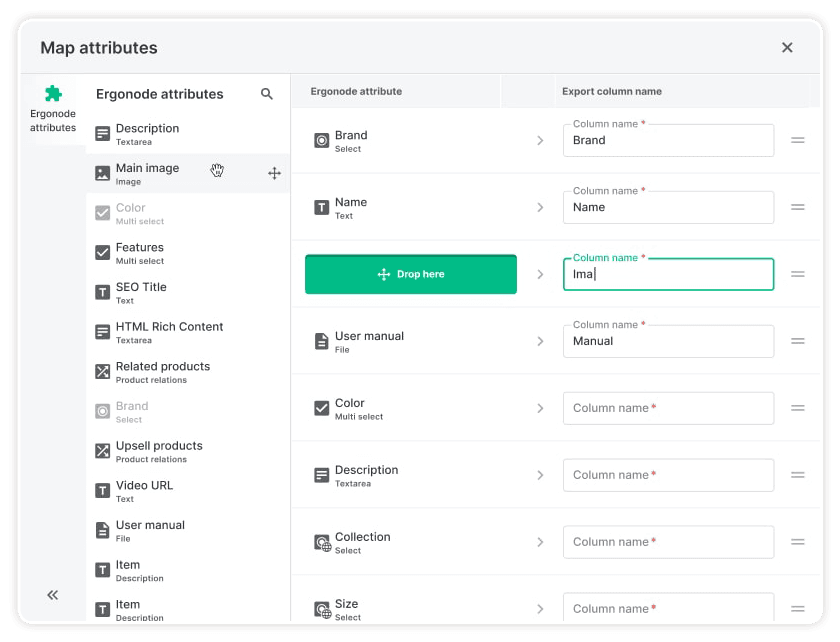Click the Column name field containing Manual
Screen dimensions: 840x642
[668, 341]
